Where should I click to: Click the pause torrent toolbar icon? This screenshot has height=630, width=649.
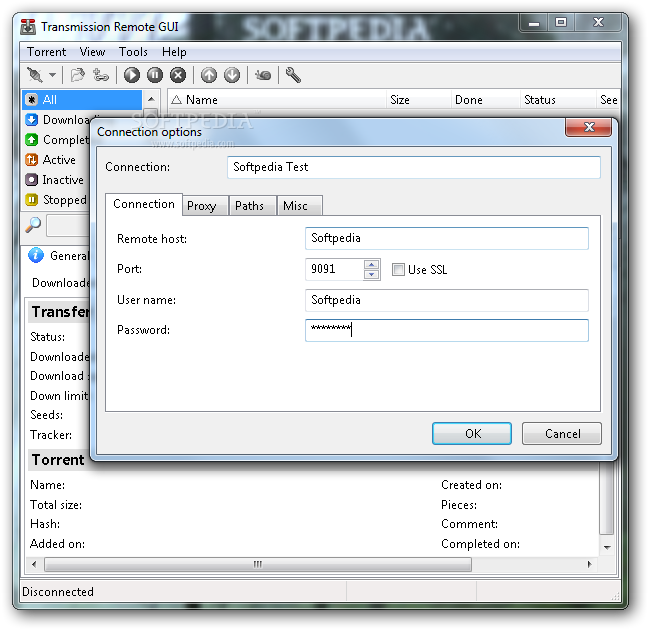coord(155,75)
